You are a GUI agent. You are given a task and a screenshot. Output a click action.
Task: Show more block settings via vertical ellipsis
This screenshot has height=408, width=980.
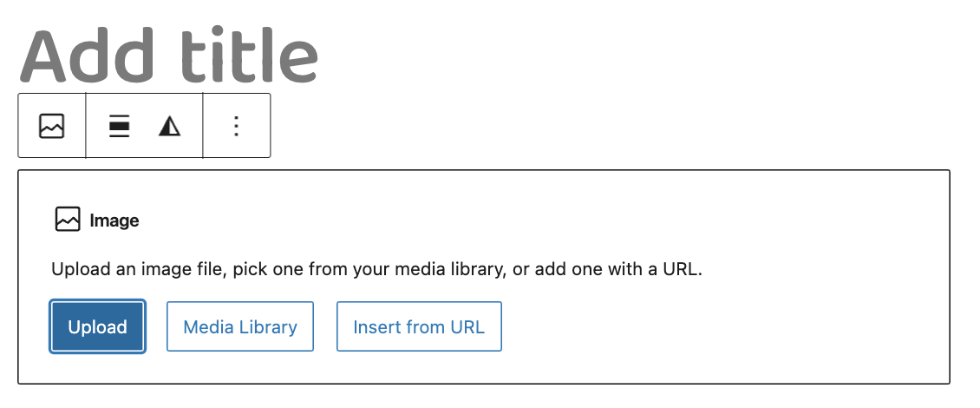coord(236,126)
